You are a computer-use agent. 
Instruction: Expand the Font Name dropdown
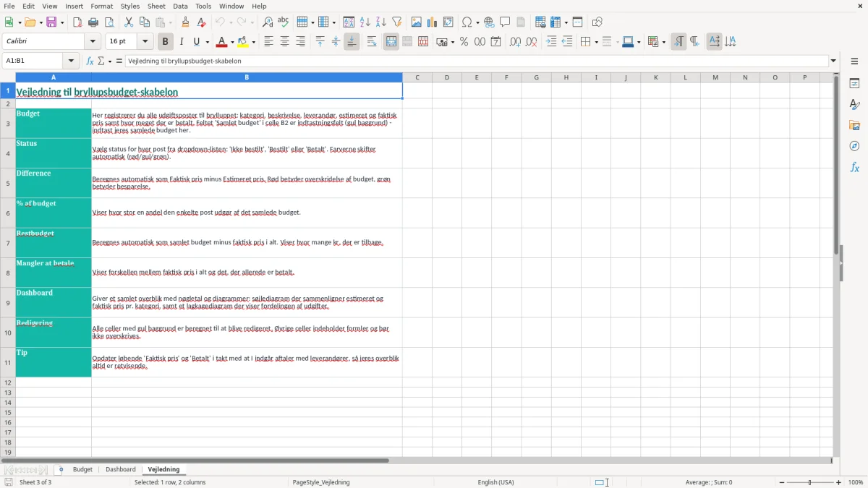(93, 42)
